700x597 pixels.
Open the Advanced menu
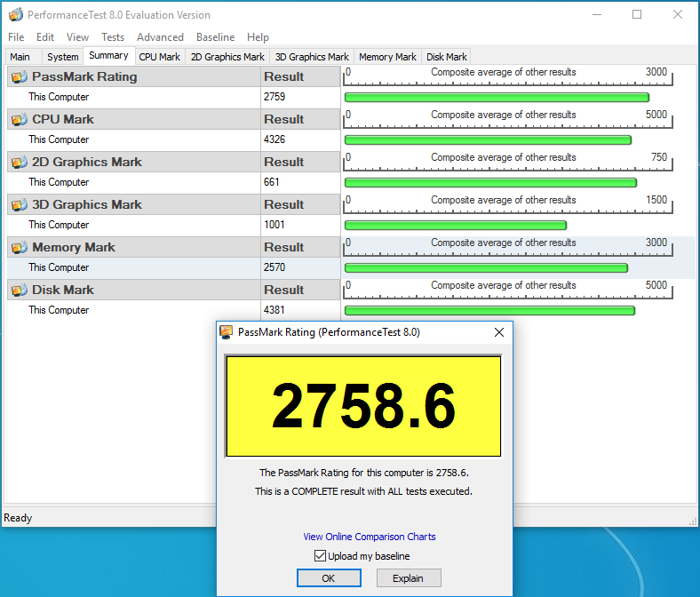click(160, 37)
